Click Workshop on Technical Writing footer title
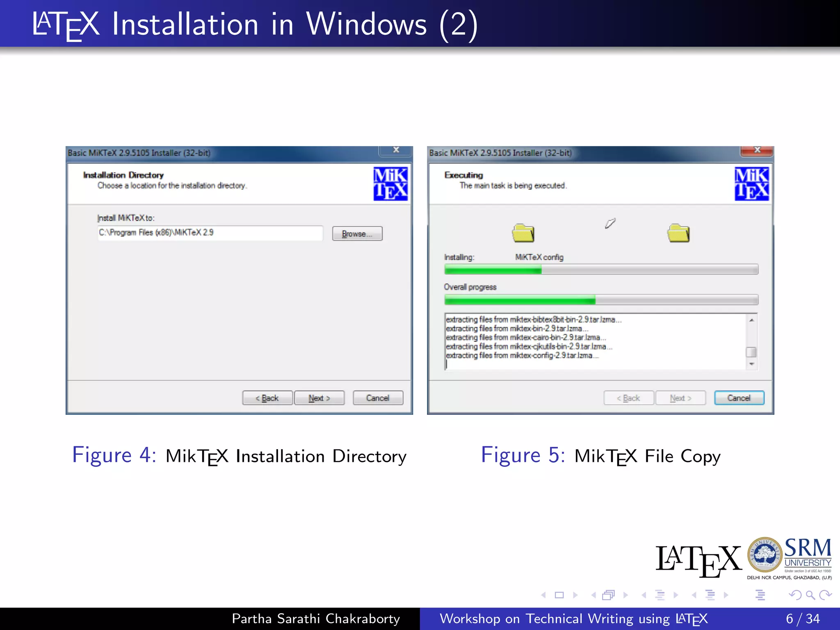Screen dimensions: 840x630 574,619
